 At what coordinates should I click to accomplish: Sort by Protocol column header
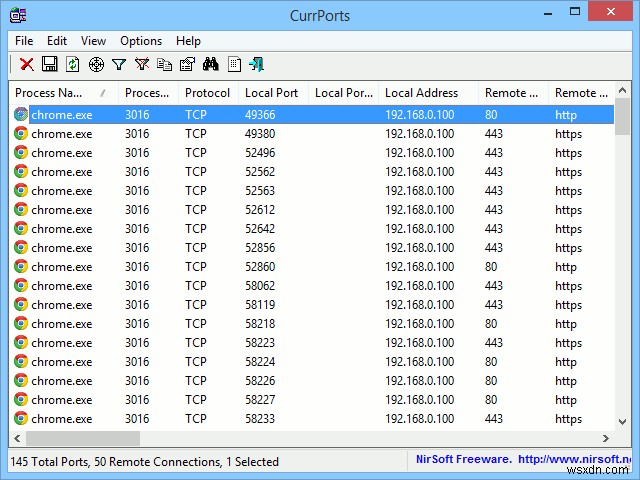208,93
